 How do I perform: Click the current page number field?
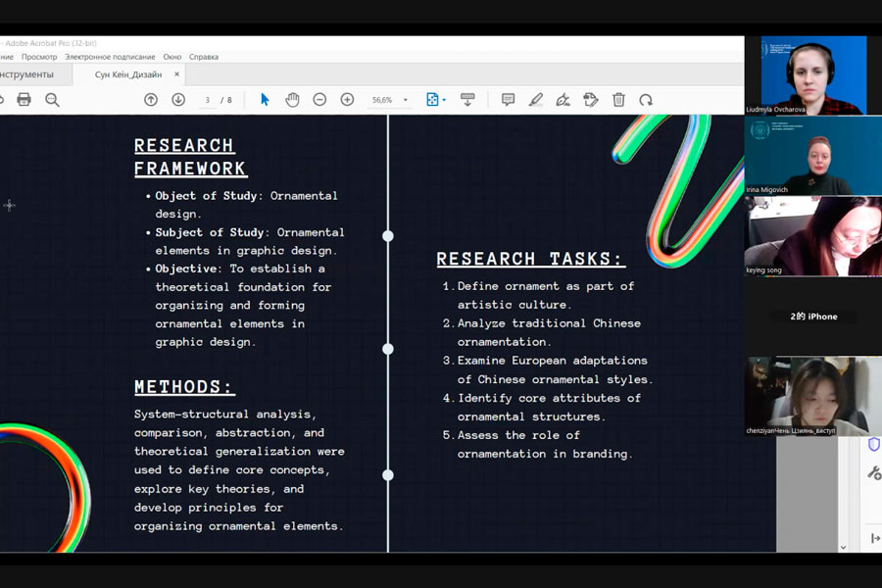point(208,100)
